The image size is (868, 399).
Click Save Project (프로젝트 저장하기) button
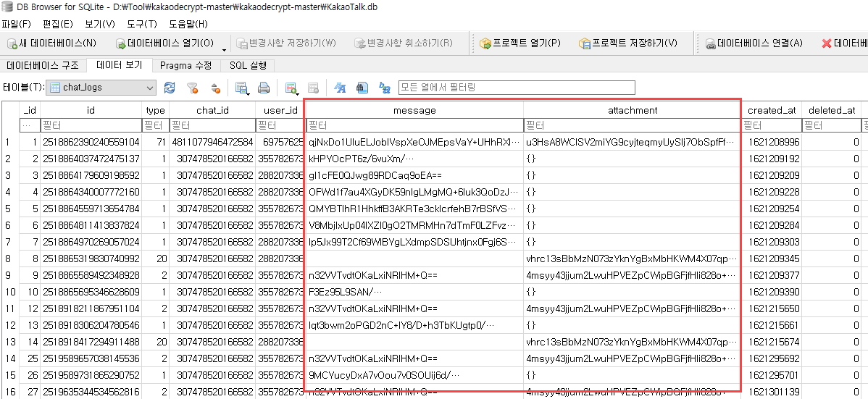point(627,43)
